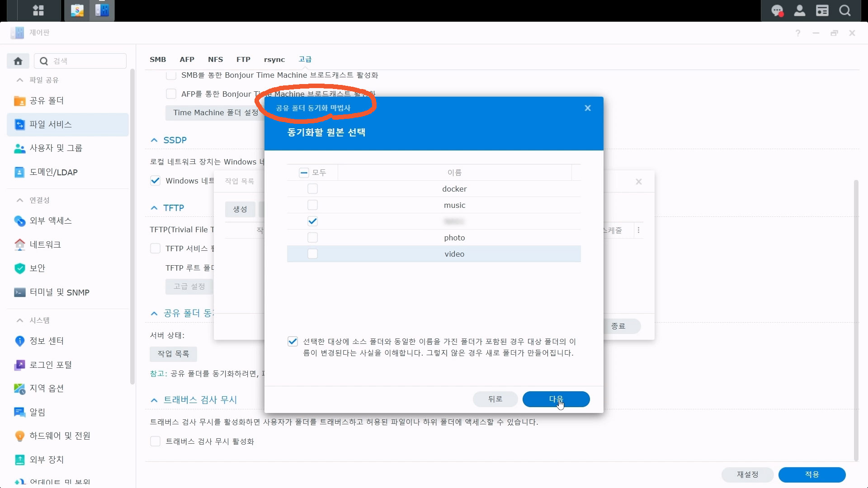Open the Info Center (정보 센터) item
Screen dimensions: 868x488
(x=47, y=341)
